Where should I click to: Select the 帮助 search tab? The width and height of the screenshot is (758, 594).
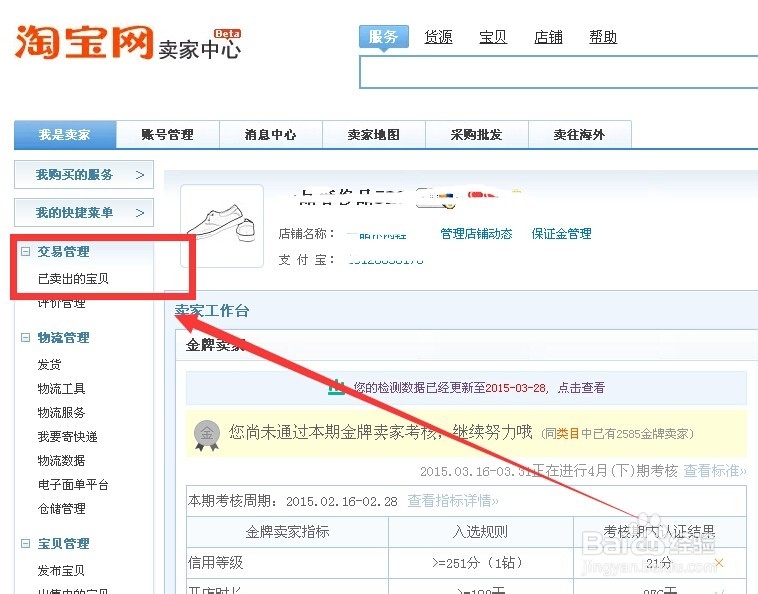[603, 37]
